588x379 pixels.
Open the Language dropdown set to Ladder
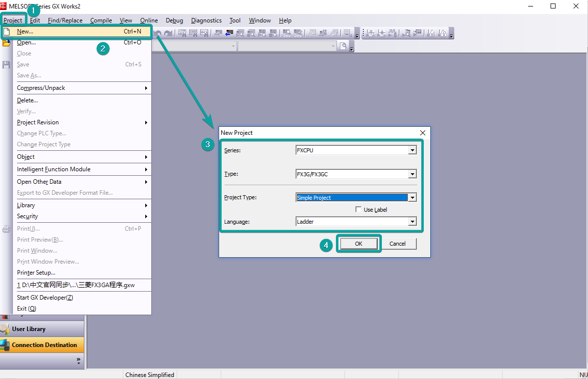pyautogui.click(x=412, y=222)
